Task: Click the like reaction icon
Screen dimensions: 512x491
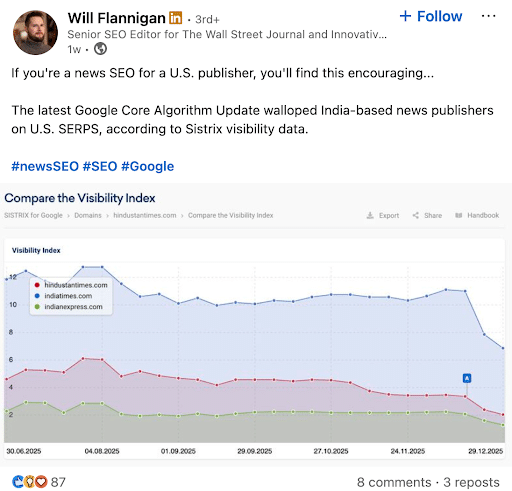Action: (18, 482)
